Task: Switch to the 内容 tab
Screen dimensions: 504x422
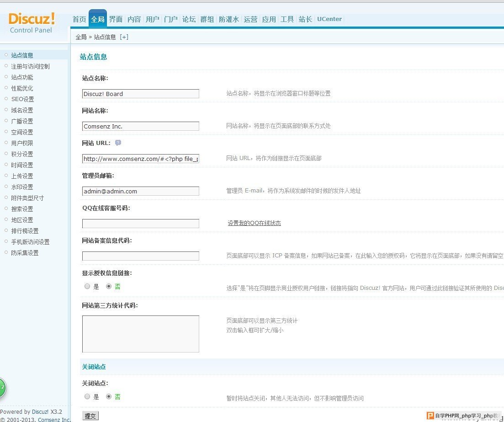Action: 134,19
